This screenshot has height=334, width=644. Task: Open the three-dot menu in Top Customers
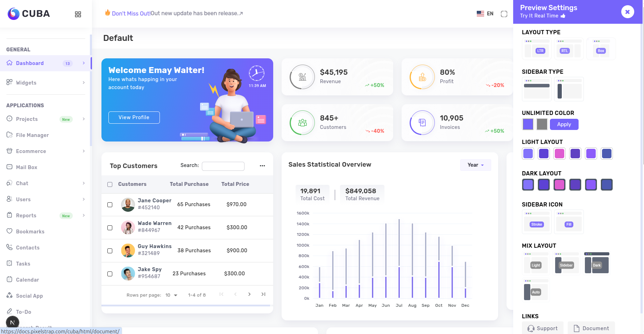[x=262, y=166]
